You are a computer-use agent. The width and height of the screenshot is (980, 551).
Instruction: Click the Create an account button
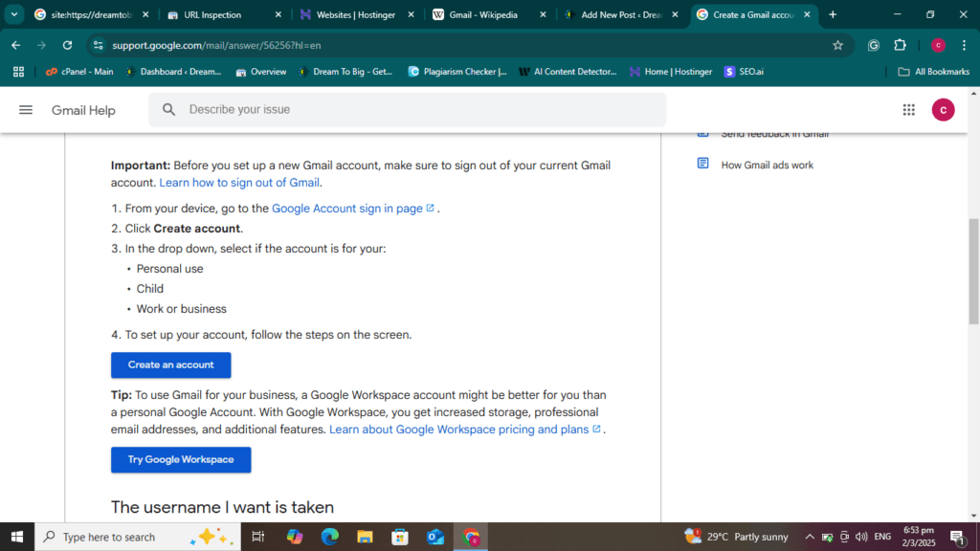pyautogui.click(x=170, y=364)
